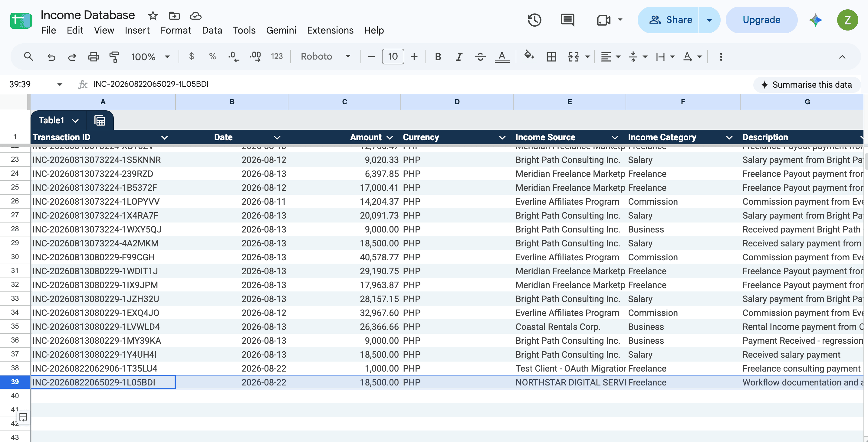The width and height of the screenshot is (868, 442).
Task: Increase decimal places
Action: 255,56
